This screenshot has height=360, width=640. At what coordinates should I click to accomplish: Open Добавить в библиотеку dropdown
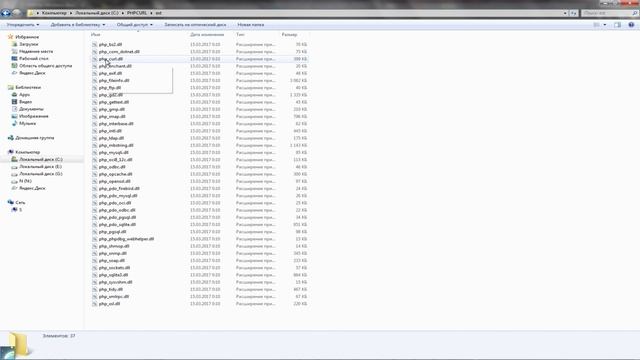[78, 25]
